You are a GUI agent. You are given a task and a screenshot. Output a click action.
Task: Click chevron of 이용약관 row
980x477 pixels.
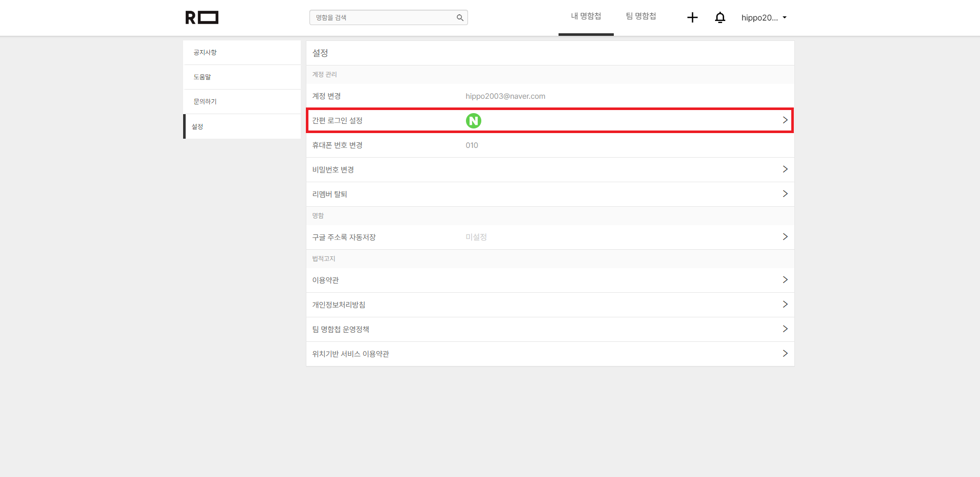[x=785, y=280]
